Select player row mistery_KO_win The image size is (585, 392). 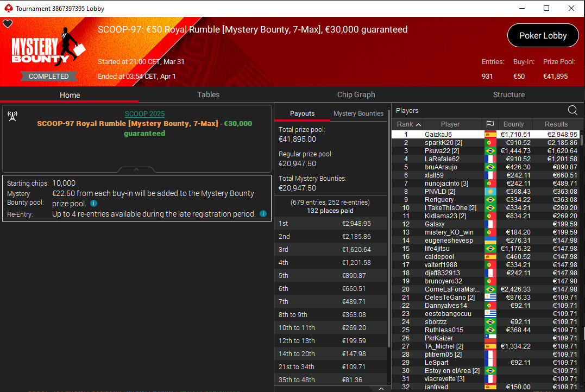click(486, 232)
